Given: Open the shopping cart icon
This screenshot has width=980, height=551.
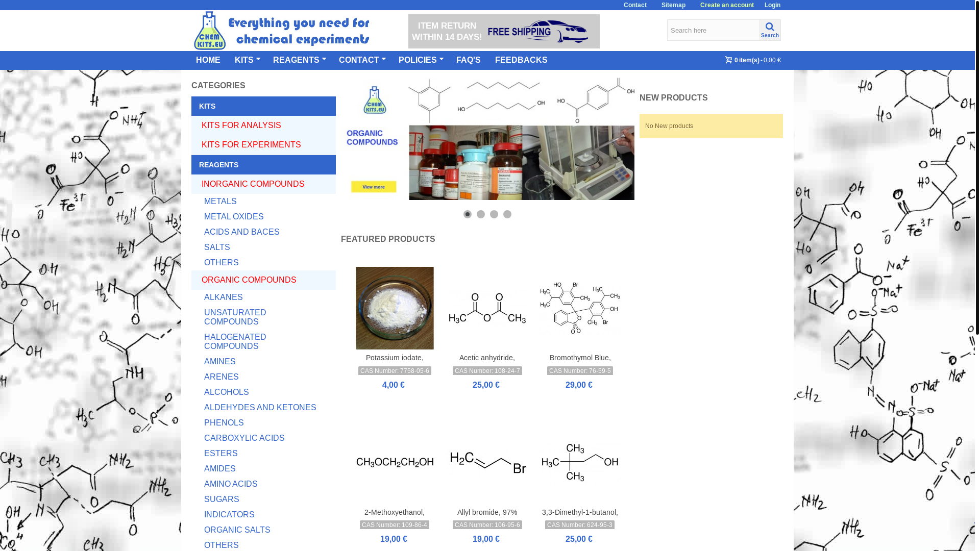Looking at the screenshot, I should click(728, 60).
